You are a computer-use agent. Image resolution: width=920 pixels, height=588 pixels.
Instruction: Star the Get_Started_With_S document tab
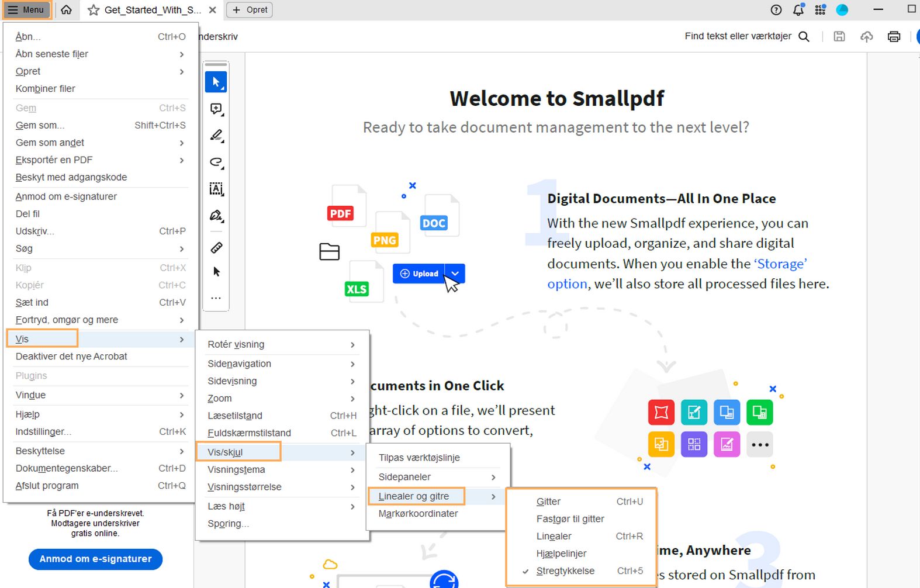94,10
